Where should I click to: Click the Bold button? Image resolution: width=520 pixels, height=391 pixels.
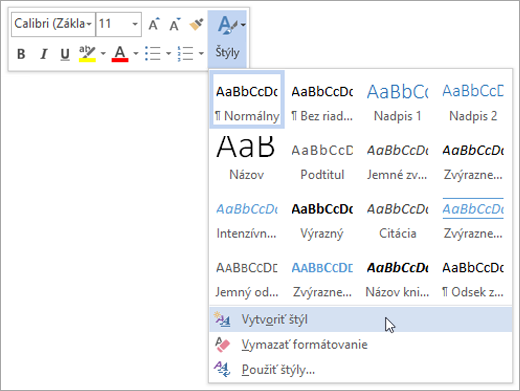click(x=21, y=54)
